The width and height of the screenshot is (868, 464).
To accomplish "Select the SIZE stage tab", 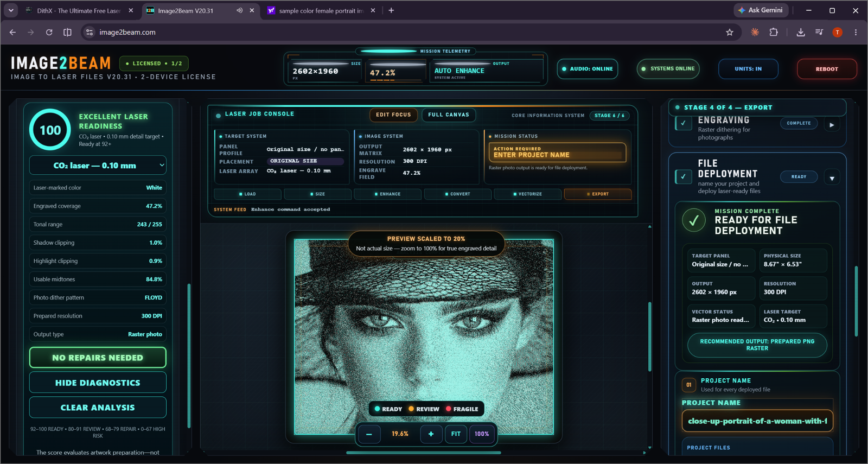I will [x=318, y=194].
